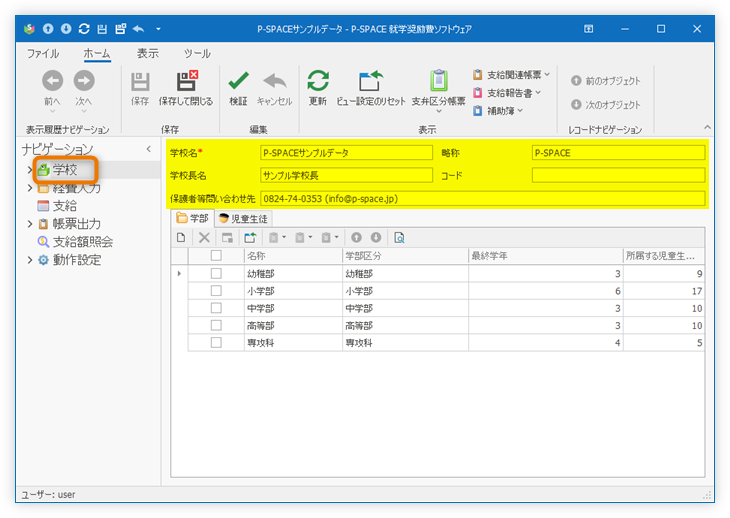Check the 幼稚部 row checkbox

[216, 273]
